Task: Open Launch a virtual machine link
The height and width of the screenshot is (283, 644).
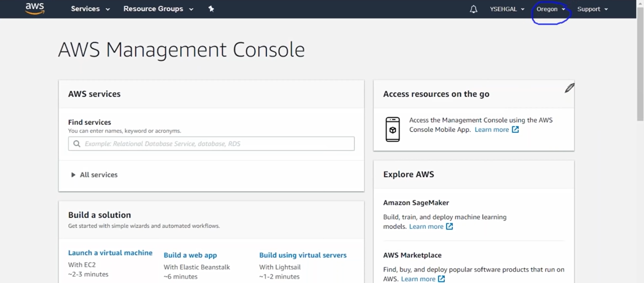Action: [x=110, y=253]
